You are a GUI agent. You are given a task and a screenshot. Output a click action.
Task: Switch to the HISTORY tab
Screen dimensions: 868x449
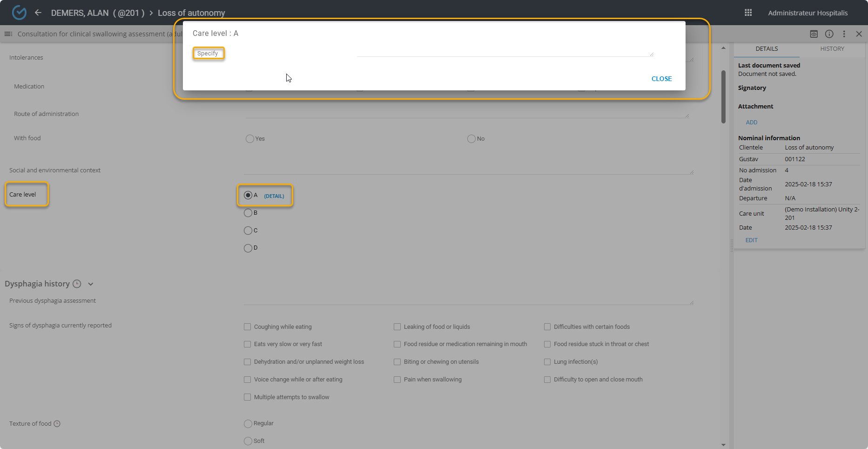click(832, 49)
